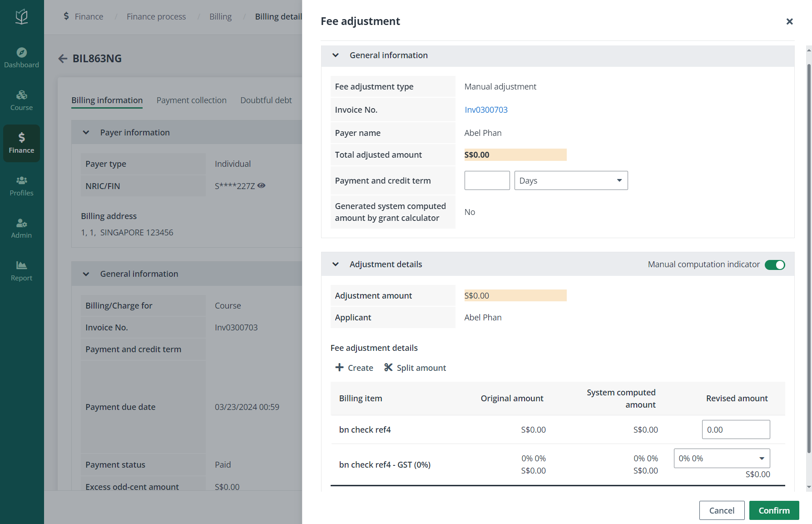Reveal the masked NRIC/FIN with the eye icon
The height and width of the screenshot is (524, 812).
261,185
